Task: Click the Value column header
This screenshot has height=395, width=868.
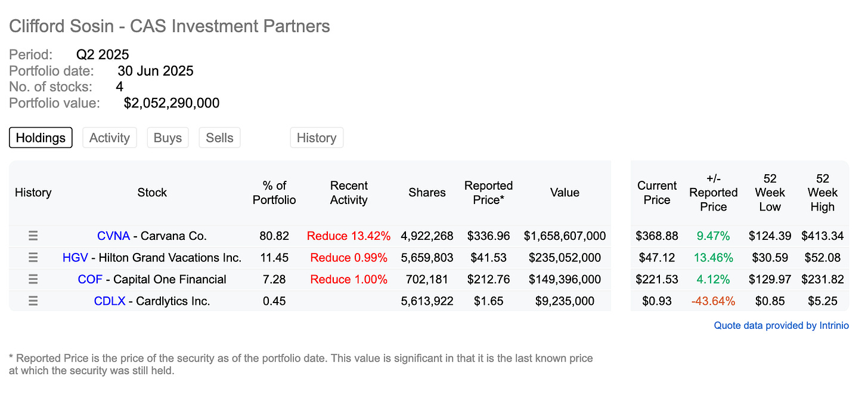Action: [565, 193]
